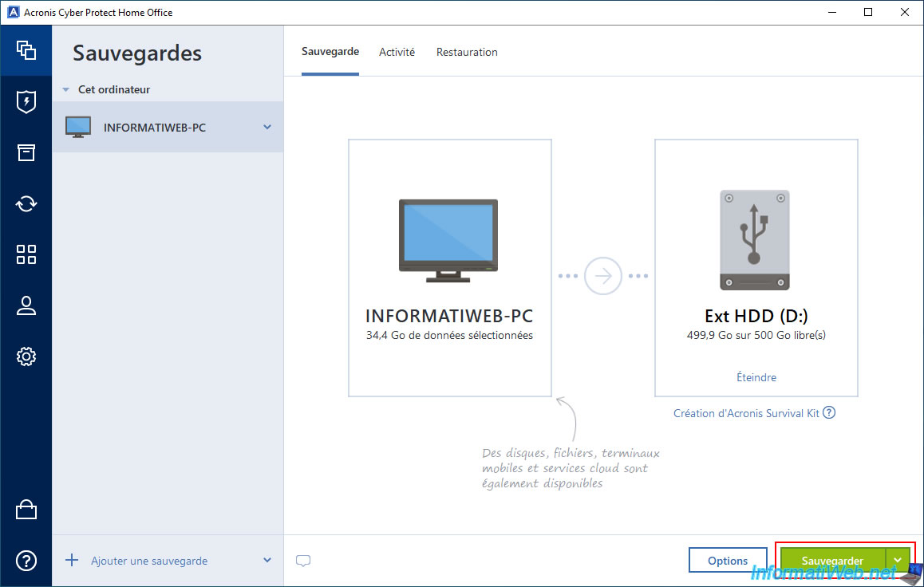Open the Protection shield icon in sidebar
Viewport: 924px width, 587px height.
pos(26,102)
